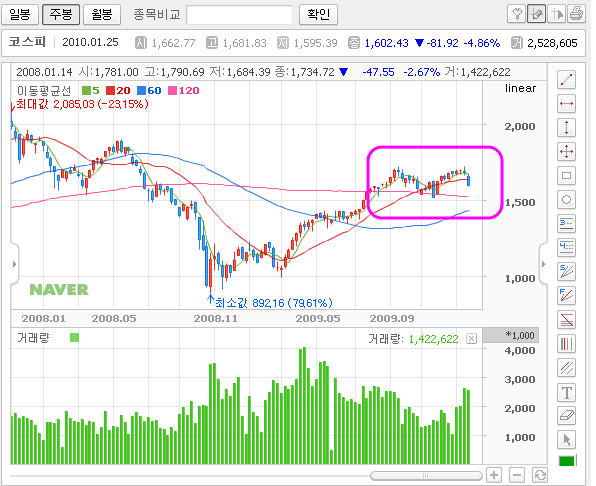This screenshot has width=596, height=486.
Task: Select the eraser tool
Action: [x=566, y=416]
